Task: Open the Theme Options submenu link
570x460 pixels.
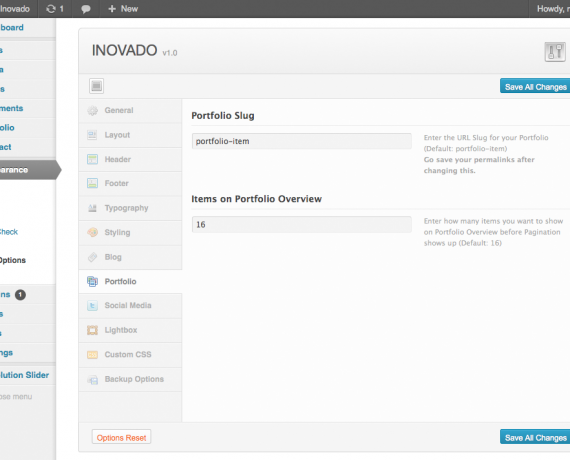Action: pyautogui.click(x=13, y=260)
